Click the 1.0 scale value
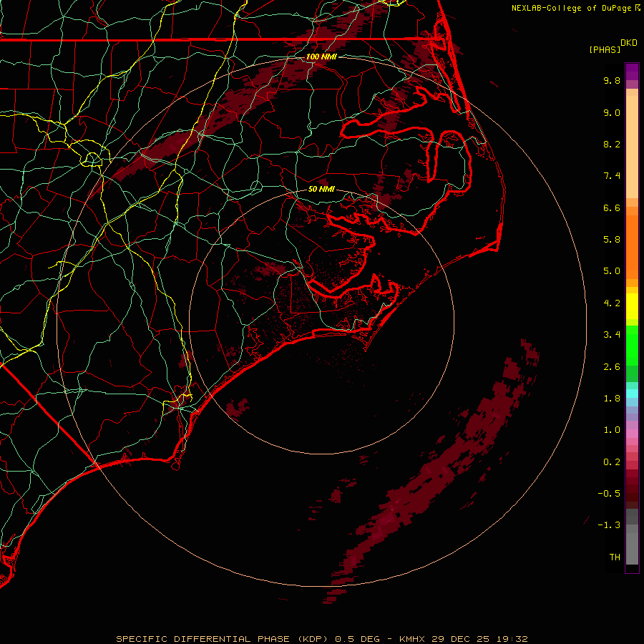The image size is (644, 644). 612,430
